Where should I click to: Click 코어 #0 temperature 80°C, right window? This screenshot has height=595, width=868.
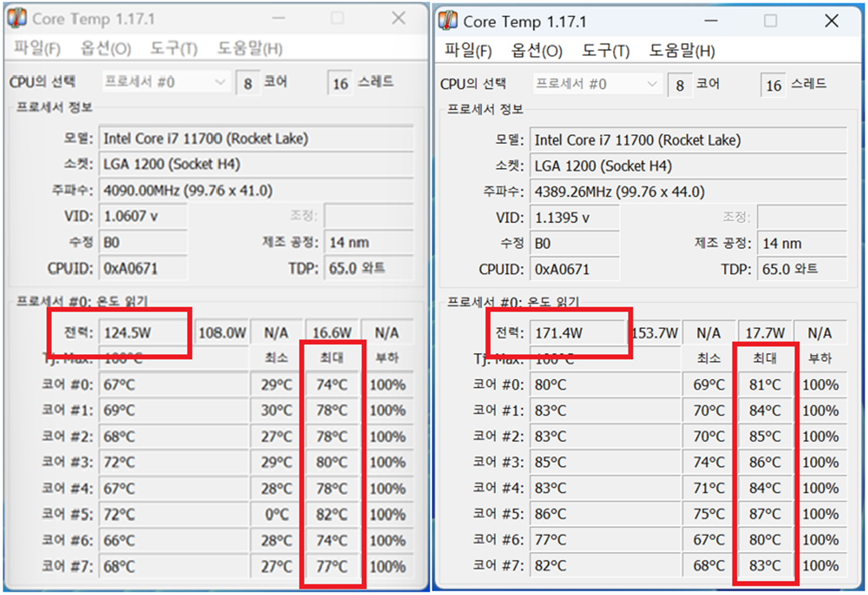[606, 385]
